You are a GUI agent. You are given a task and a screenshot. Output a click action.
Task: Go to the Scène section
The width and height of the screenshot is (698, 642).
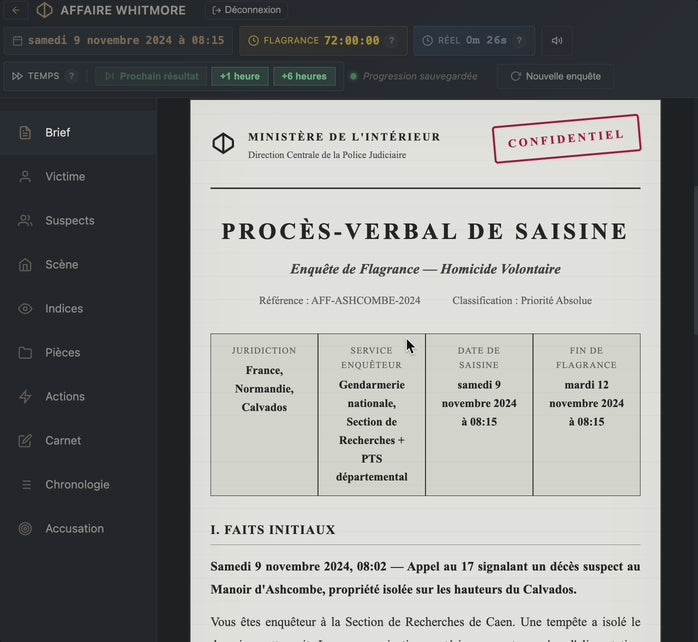click(61, 265)
